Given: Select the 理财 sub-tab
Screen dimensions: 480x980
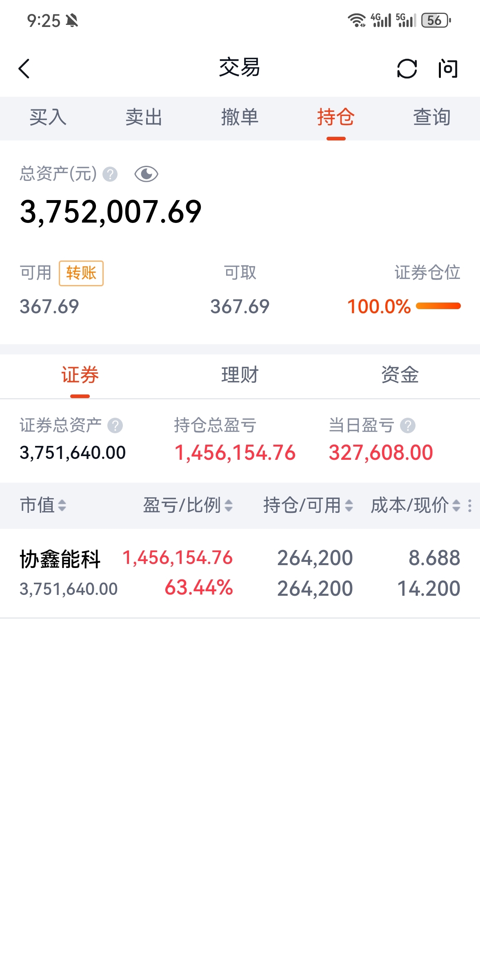Looking at the screenshot, I should click(x=240, y=375).
